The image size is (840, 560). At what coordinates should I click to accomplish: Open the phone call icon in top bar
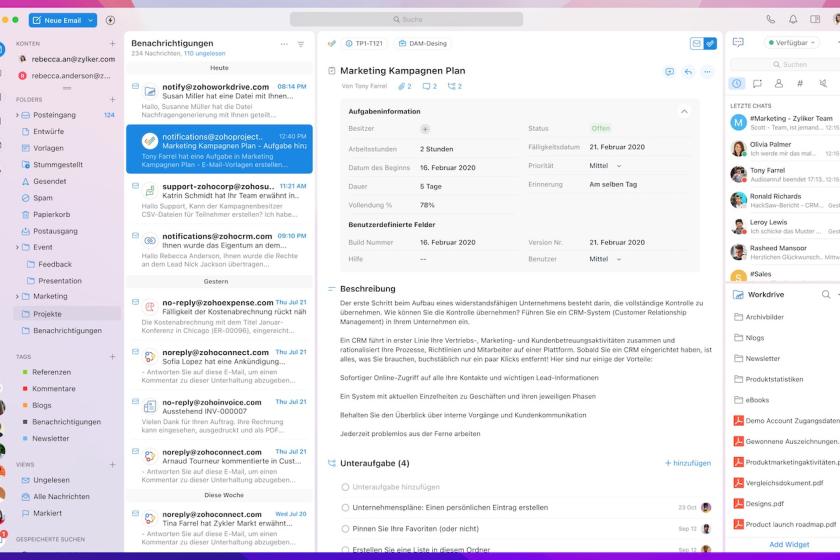point(770,19)
